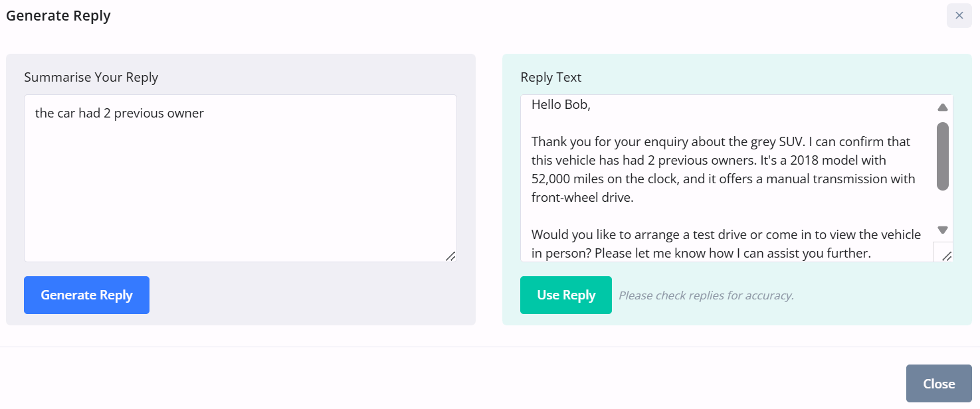Click the "Generate Reply" dialog title

(58, 16)
